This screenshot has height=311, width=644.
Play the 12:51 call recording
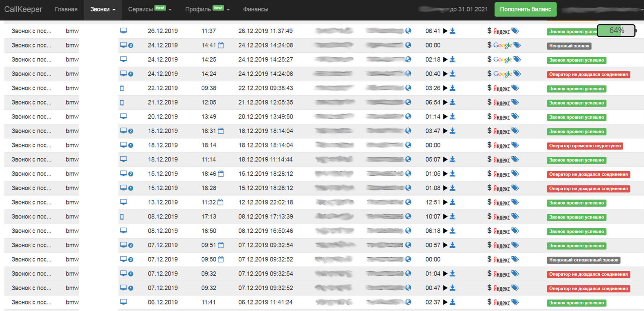click(x=445, y=203)
